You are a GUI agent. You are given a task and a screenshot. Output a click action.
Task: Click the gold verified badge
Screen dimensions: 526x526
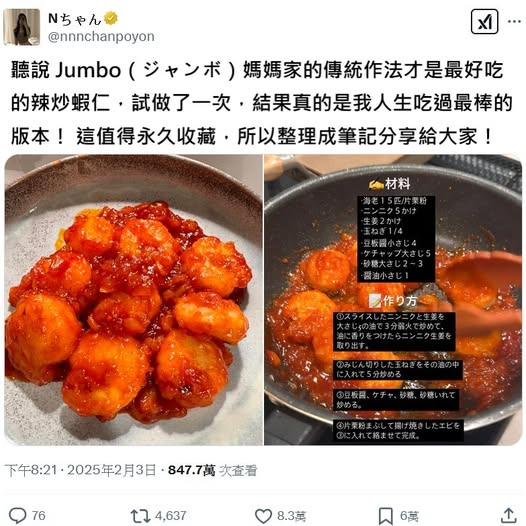coord(111,18)
